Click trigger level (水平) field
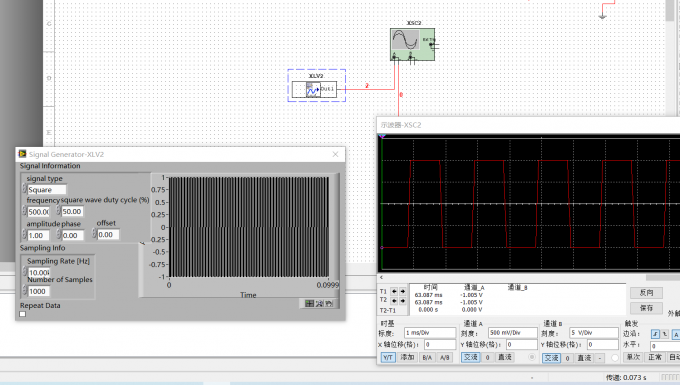The height and width of the screenshot is (385, 680). [x=665, y=346]
